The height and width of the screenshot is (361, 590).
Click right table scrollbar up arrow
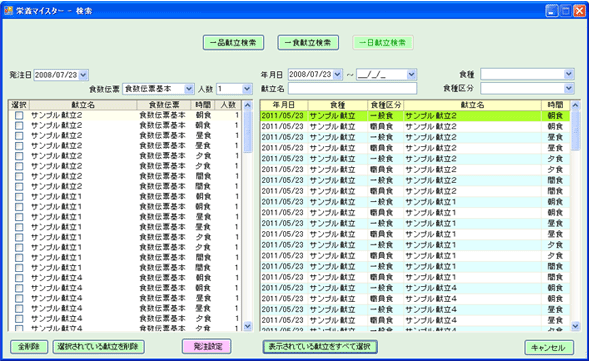[575, 105]
